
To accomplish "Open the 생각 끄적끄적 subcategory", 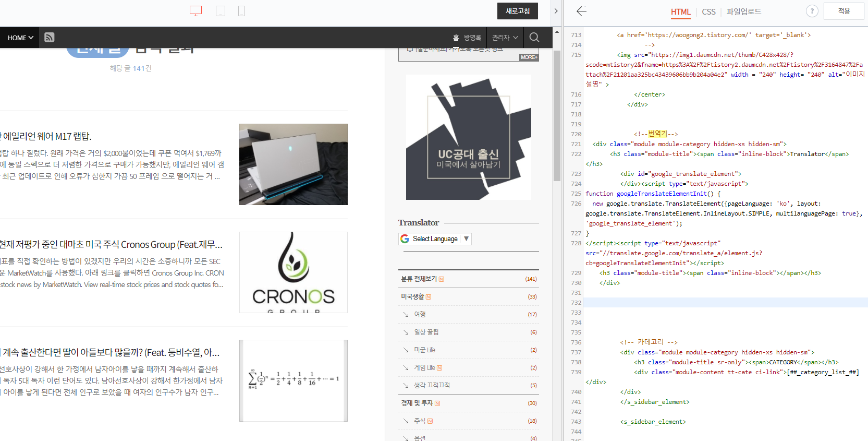I will point(432,385).
